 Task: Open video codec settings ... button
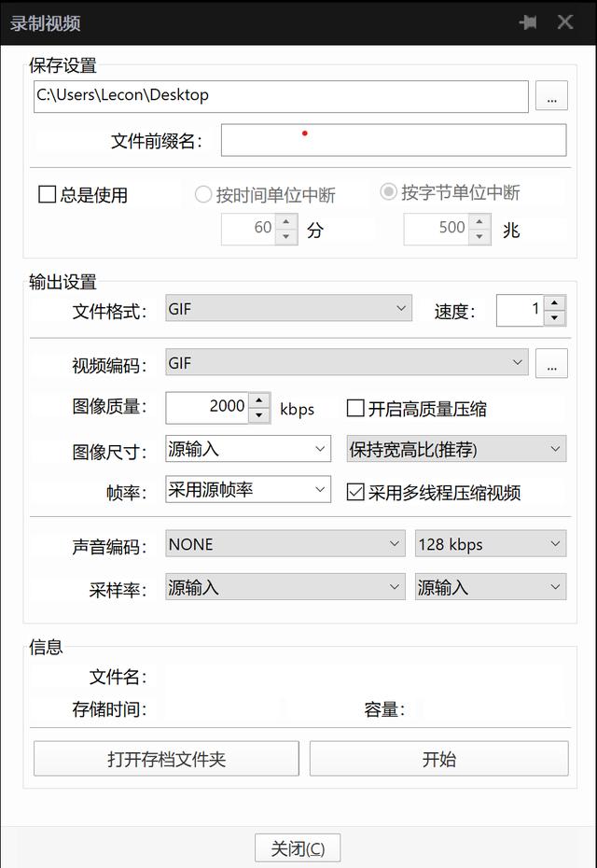(x=551, y=364)
